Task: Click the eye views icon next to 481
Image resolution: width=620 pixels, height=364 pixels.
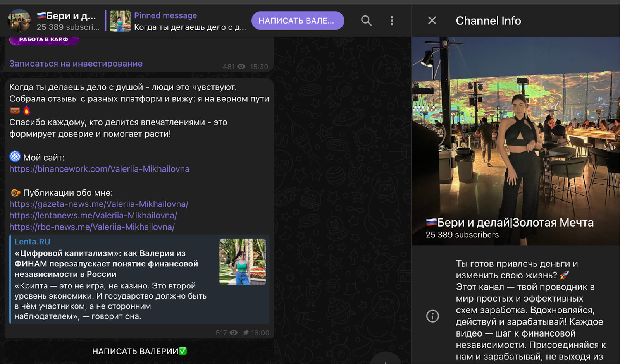Action: [x=241, y=67]
